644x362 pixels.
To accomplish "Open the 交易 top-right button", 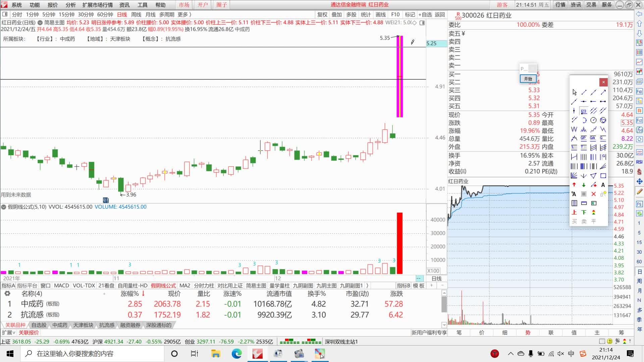I will click(591, 5).
